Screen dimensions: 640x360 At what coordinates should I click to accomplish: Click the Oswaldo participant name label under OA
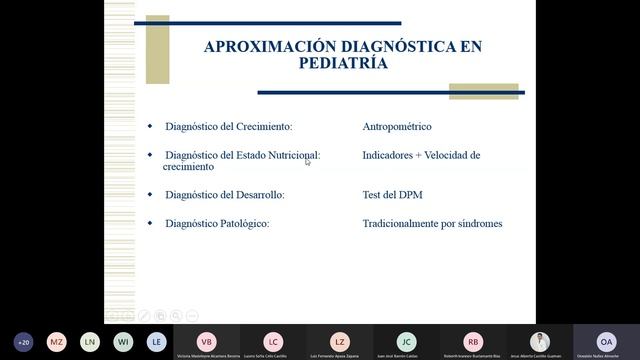tap(598, 356)
